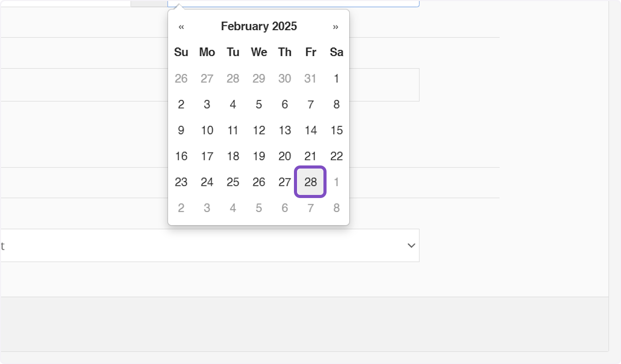Choose January 31 from previous month
The height and width of the screenshot is (364, 621).
click(310, 79)
